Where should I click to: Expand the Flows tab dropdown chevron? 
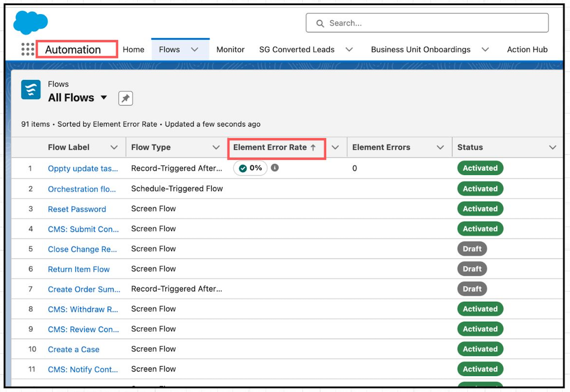(195, 49)
